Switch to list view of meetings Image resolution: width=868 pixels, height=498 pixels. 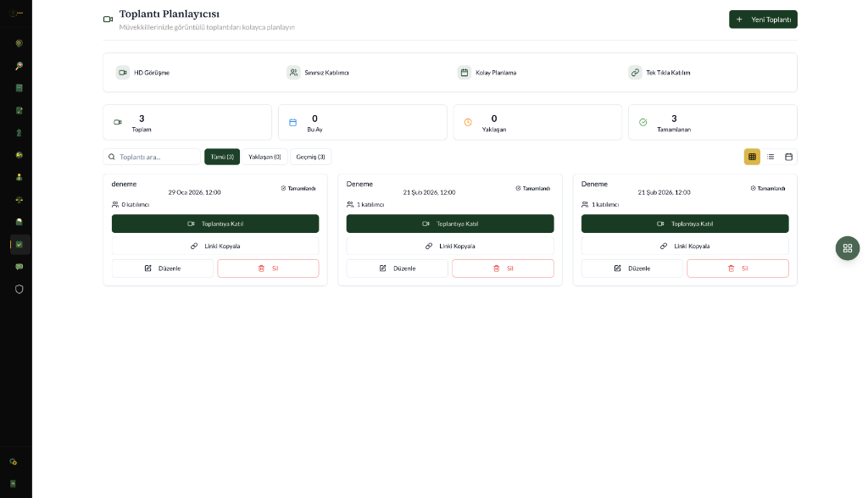click(771, 157)
